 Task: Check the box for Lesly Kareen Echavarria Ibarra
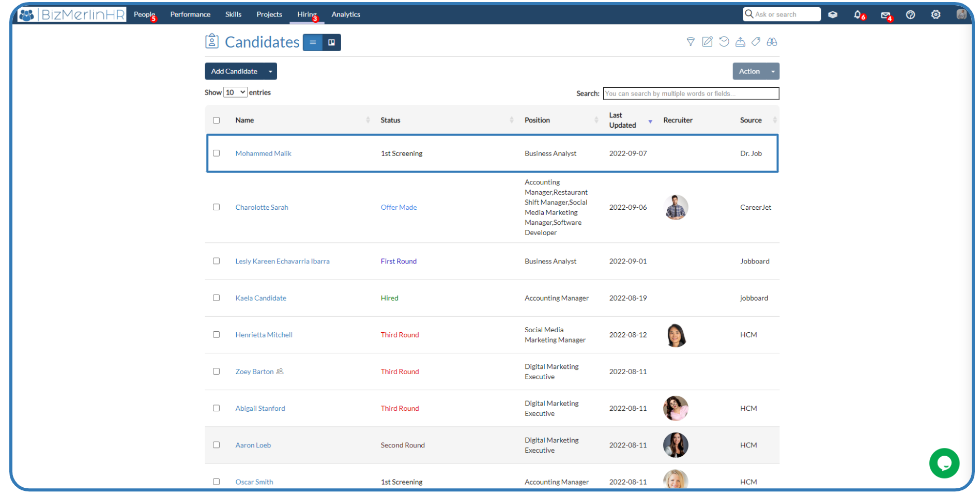pos(217,261)
